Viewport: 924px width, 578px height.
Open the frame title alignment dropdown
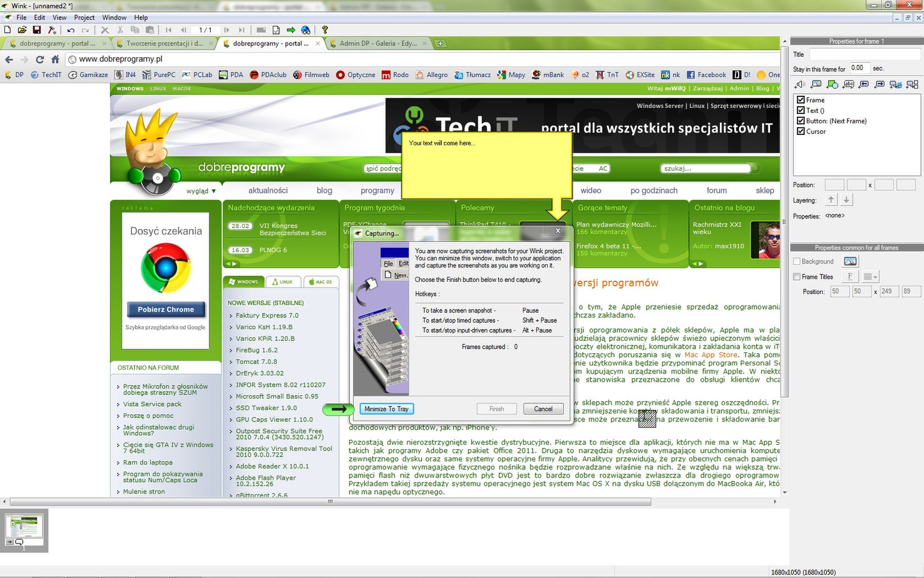coord(870,277)
